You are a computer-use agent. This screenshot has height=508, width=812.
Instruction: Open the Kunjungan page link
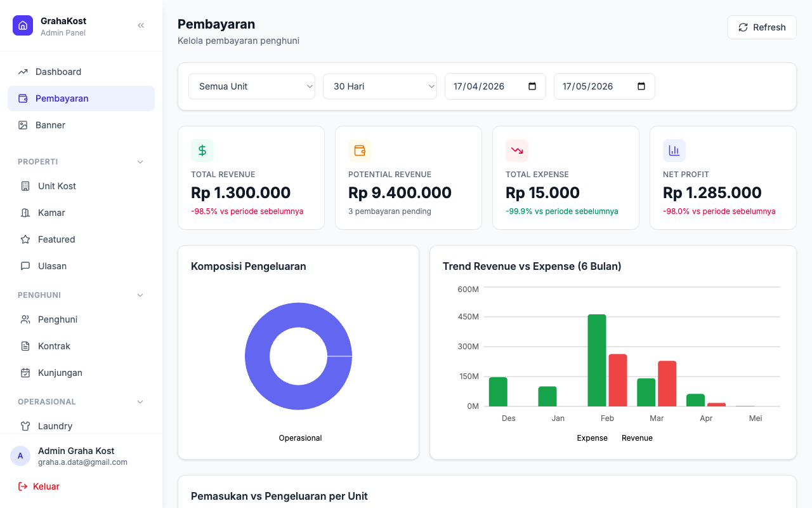81,373
